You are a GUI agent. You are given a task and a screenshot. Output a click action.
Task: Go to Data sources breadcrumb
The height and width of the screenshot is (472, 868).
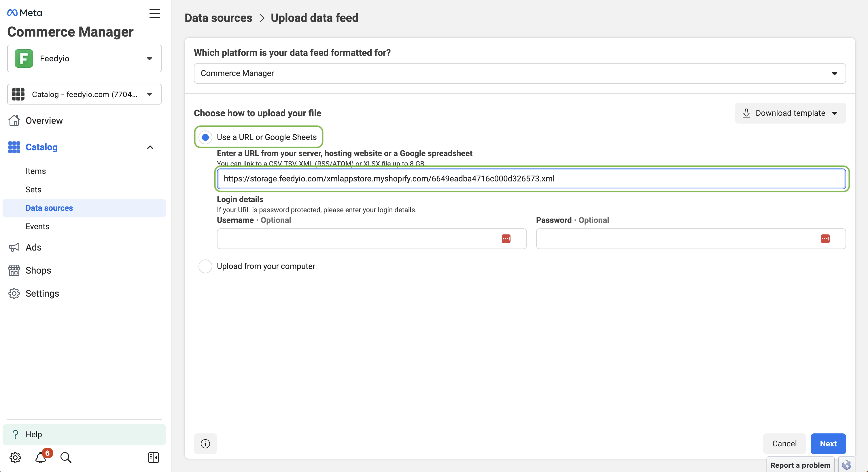click(218, 18)
